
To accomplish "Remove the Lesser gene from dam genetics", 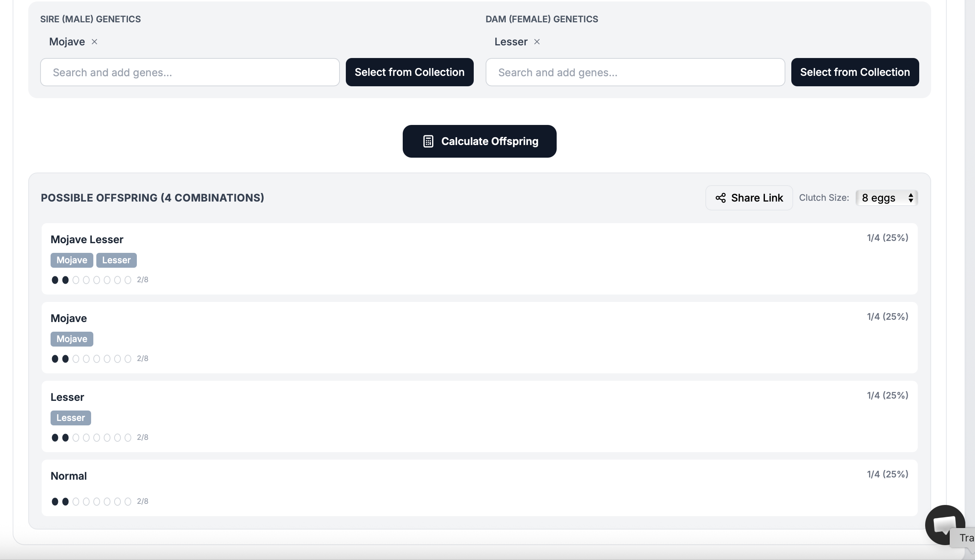I will coord(537,42).
